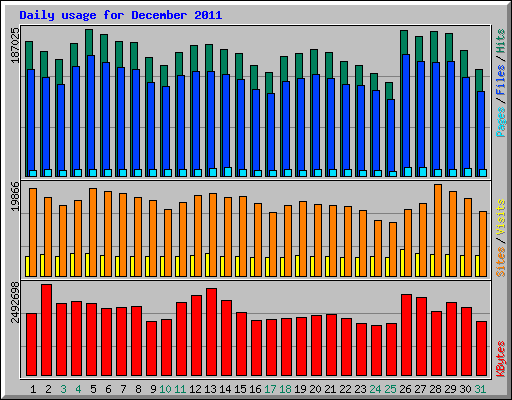Click day label 28 on the x-axis
The image size is (512, 400).
click(435, 389)
